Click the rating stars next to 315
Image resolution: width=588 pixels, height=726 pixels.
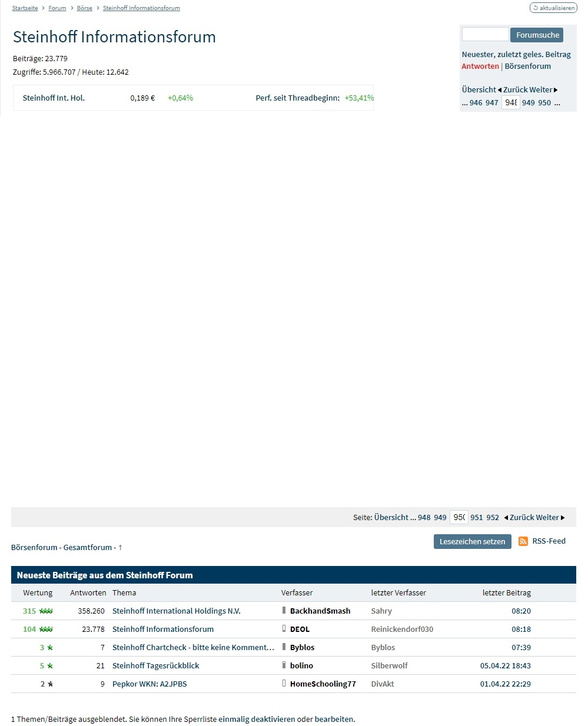point(46,611)
